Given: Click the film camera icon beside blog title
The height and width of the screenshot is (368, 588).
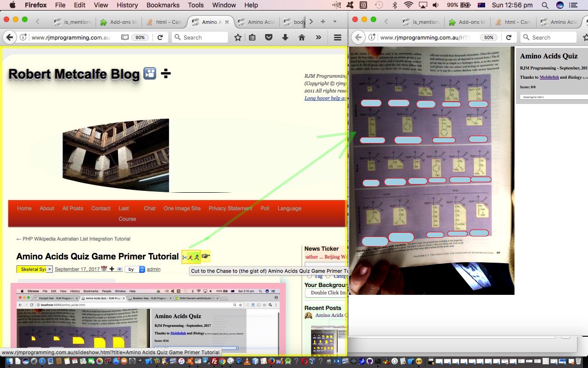Looking at the screenshot, I should (150, 74).
